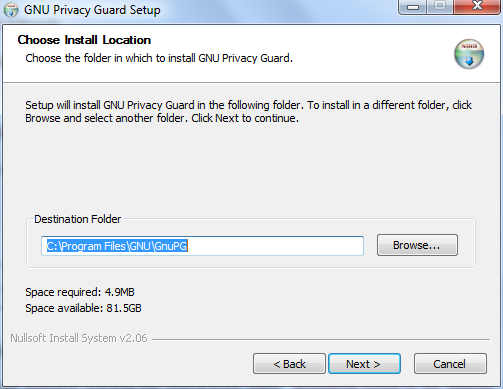The width and height of the screenshot is (503, 389).
Task: Click the divider line beside the Nullsoft label
Action: (x=321, y=340)
